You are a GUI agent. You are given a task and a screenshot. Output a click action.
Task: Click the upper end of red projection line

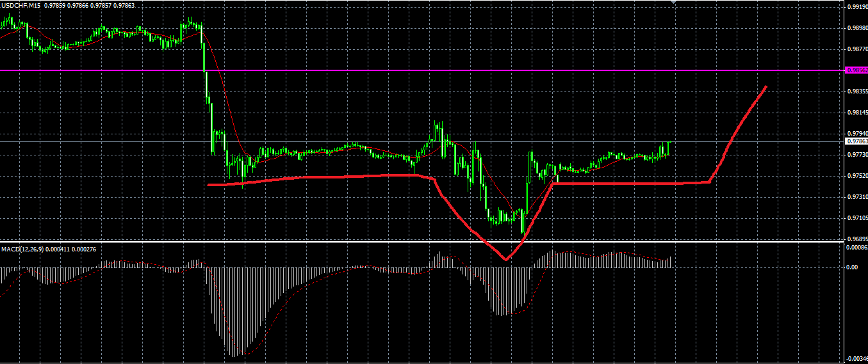[x=765, y=87]
